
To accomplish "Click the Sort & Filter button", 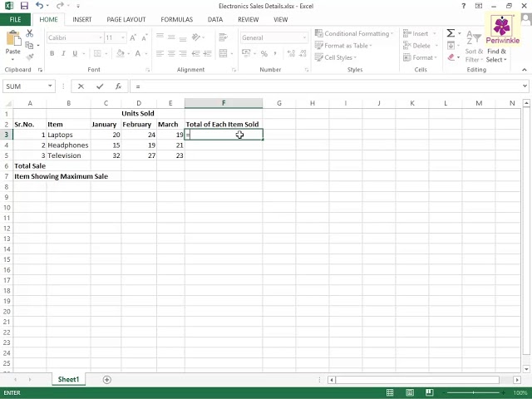I will [473, 47].
